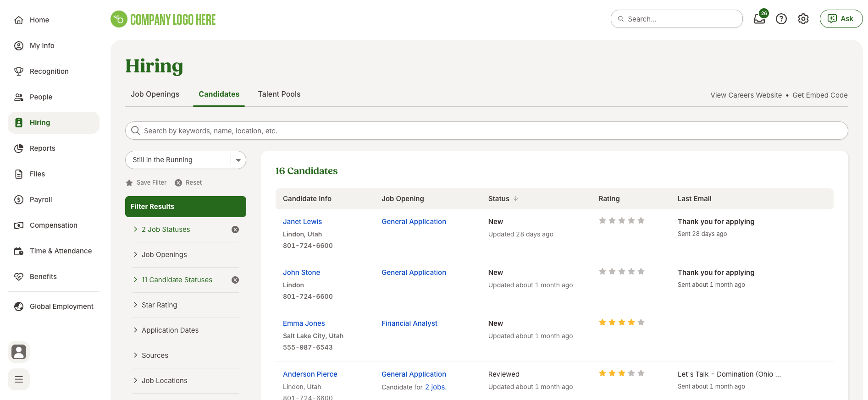
Task: Open Anderson Pierce candidate profile
Action: click(x=310, y=374)
